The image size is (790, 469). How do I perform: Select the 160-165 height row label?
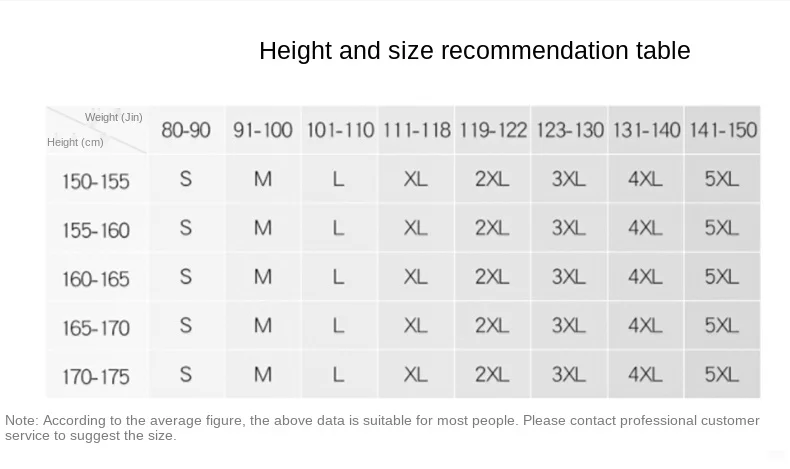(96, 279)
